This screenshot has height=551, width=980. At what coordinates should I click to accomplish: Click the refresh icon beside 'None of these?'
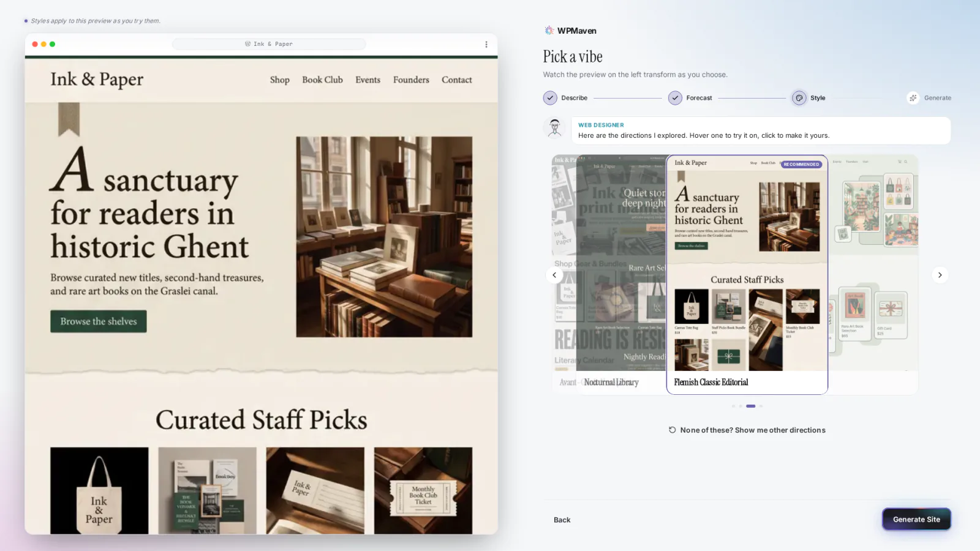click(673, 430)
